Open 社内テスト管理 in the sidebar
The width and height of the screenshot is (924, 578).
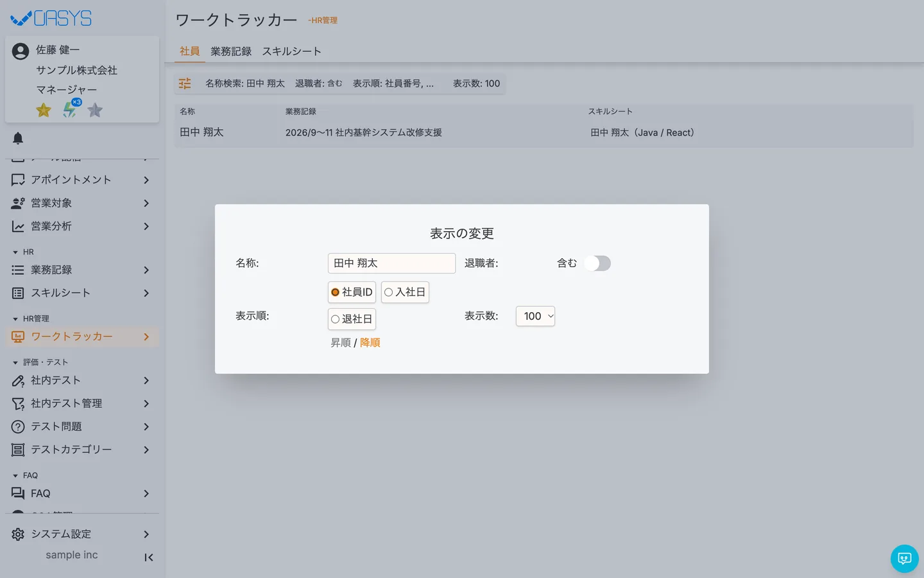click(x=82, y=403)
